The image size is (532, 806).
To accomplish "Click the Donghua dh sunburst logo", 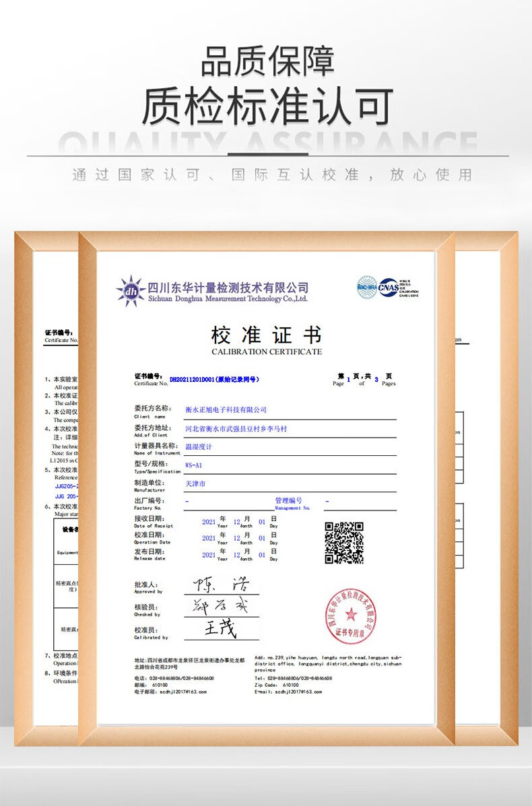I will [131, 290].
